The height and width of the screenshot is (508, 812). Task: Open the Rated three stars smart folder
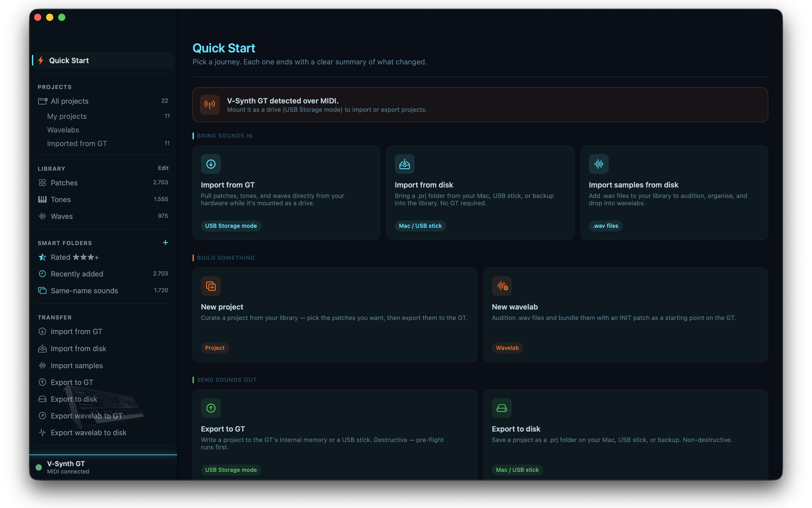click(x=103, y=257)
